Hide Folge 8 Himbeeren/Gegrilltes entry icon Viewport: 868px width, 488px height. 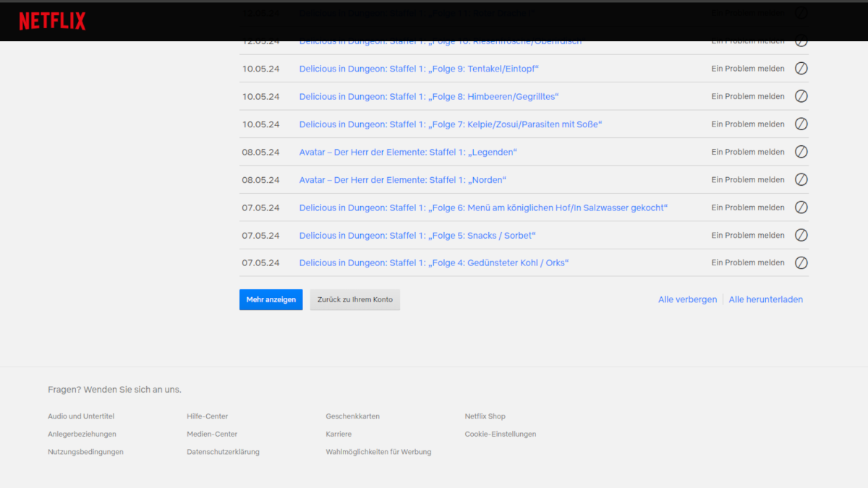[801, 96]
